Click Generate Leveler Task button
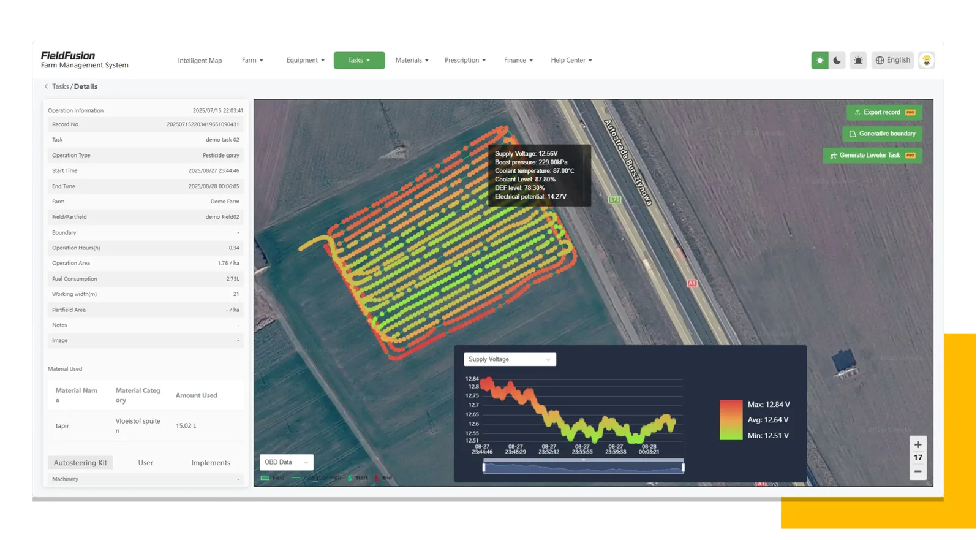Viewport: 980px width, 540px height. [x=872, y=155]
